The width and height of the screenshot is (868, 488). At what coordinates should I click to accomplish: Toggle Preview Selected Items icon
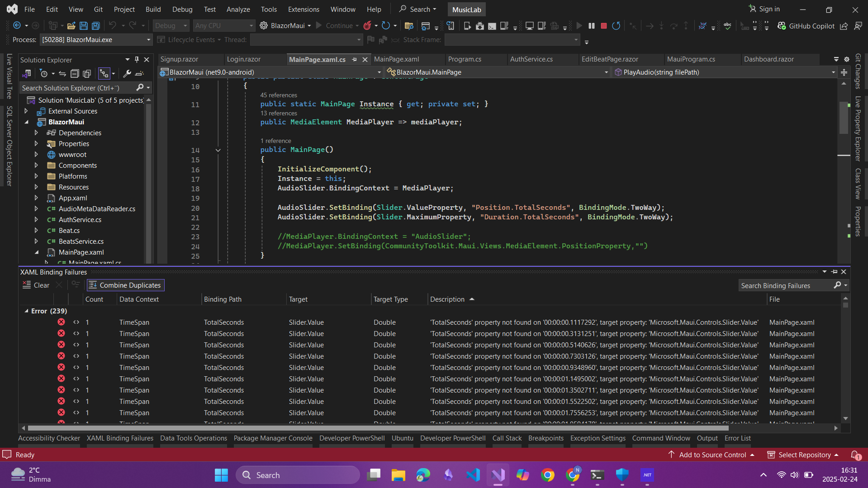(x=139, y=73)
